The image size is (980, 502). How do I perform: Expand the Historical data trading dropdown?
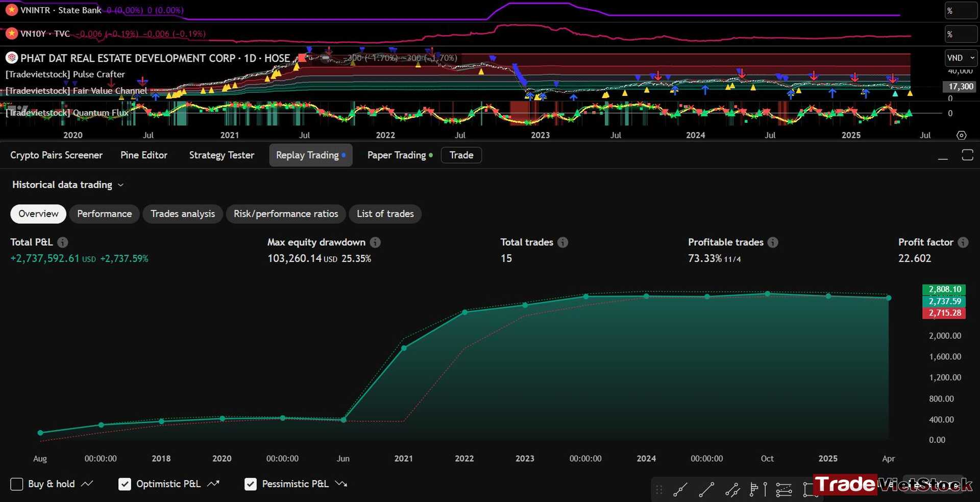pyautogui.click(x=68, y=185)
